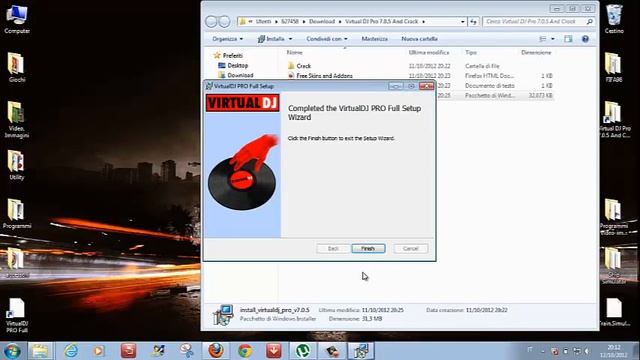Select Download in the navigation pane
The height and width of the screenshot is (360, 640).
[240, 75]
